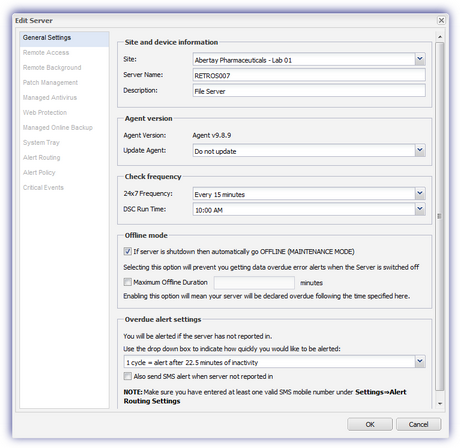
Task: Click the Offline mode heading
Action: (x=146, y=235)
